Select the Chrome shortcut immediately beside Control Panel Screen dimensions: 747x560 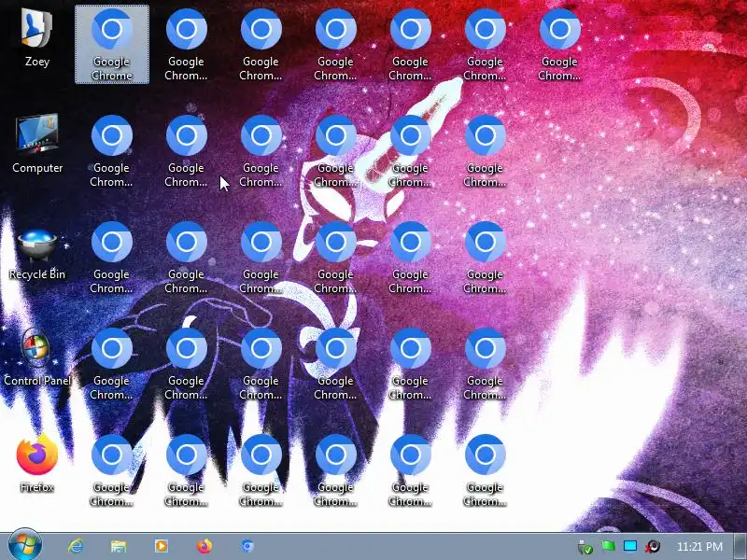[112, 363]
